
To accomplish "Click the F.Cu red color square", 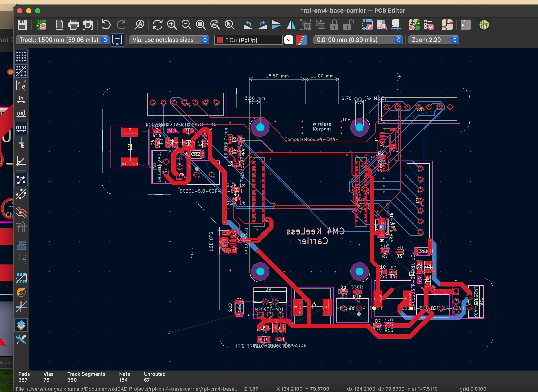I will [x=220, y=40].
